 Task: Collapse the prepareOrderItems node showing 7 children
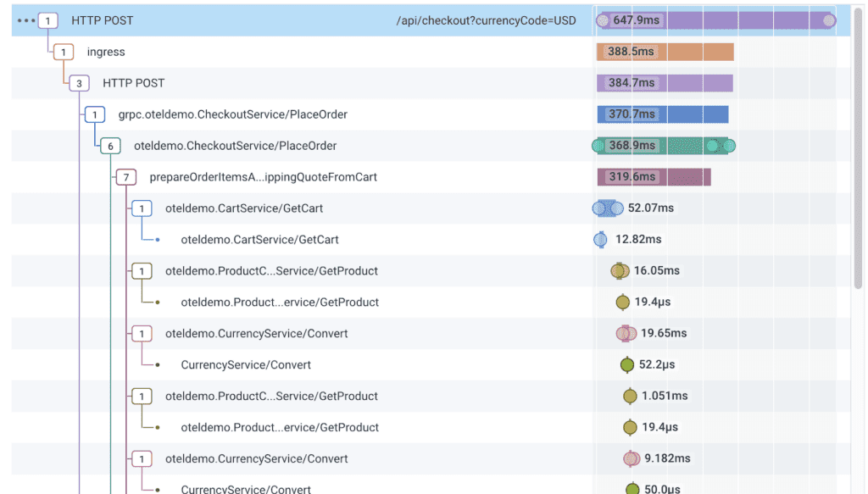[x=126, y=177]
